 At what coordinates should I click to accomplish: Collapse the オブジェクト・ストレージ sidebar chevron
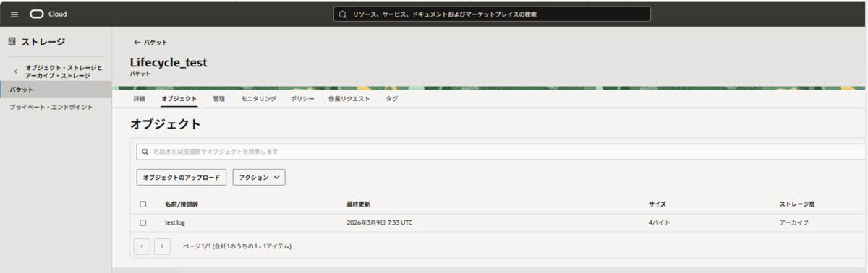pos(16,71)
